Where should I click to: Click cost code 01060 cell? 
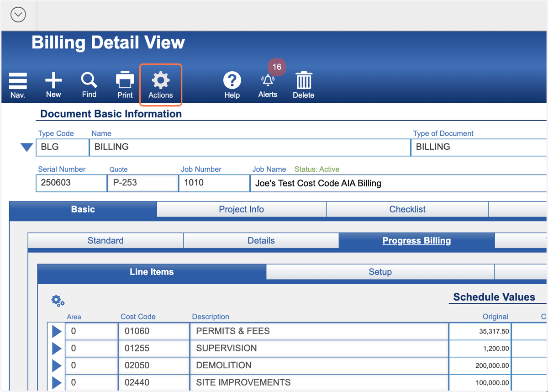(154, 331)
